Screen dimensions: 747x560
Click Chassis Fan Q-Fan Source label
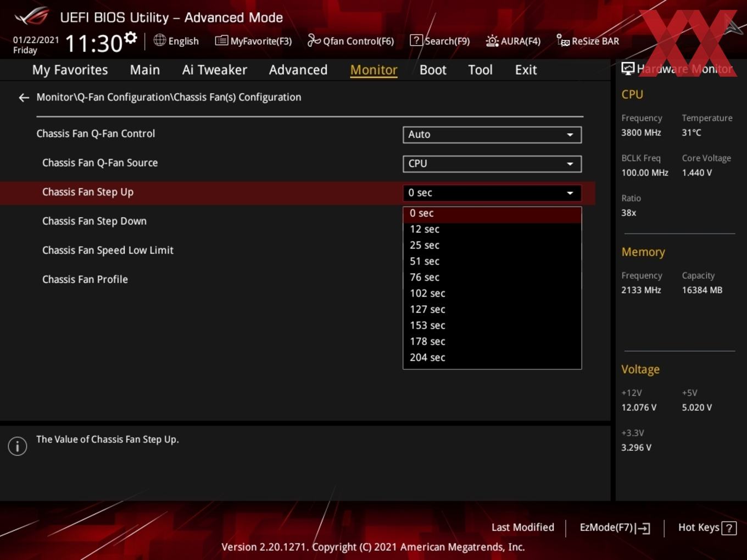click(x=100, y=163)
